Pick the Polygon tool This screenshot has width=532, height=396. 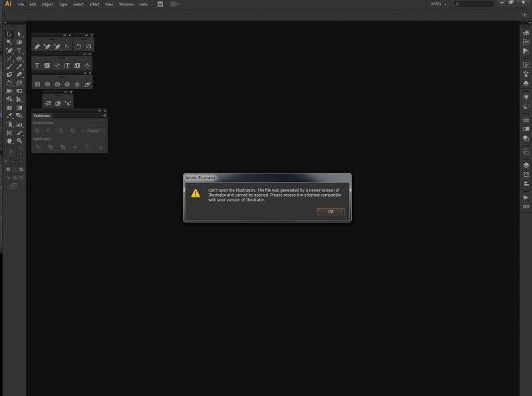point(67,84)
